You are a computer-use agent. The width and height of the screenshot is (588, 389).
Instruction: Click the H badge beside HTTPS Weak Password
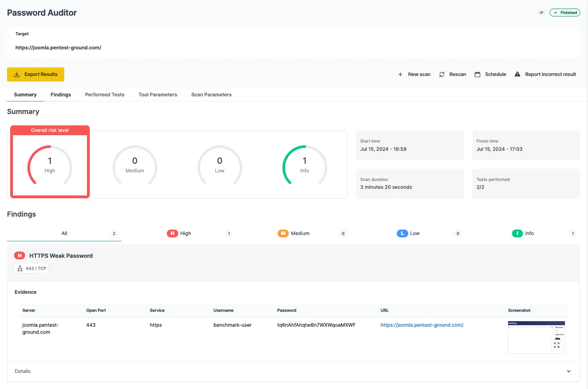click(x=20, y=255)
